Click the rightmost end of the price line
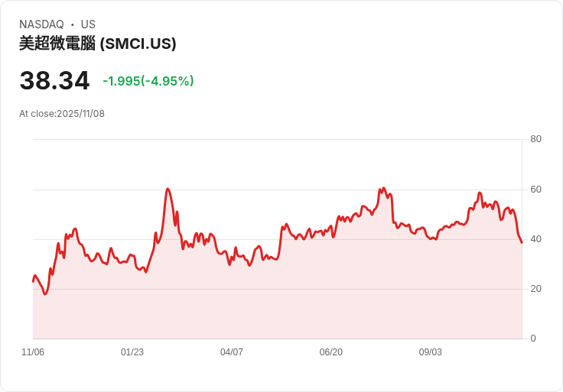Screen dimensions: 563x392 [522, 243]
